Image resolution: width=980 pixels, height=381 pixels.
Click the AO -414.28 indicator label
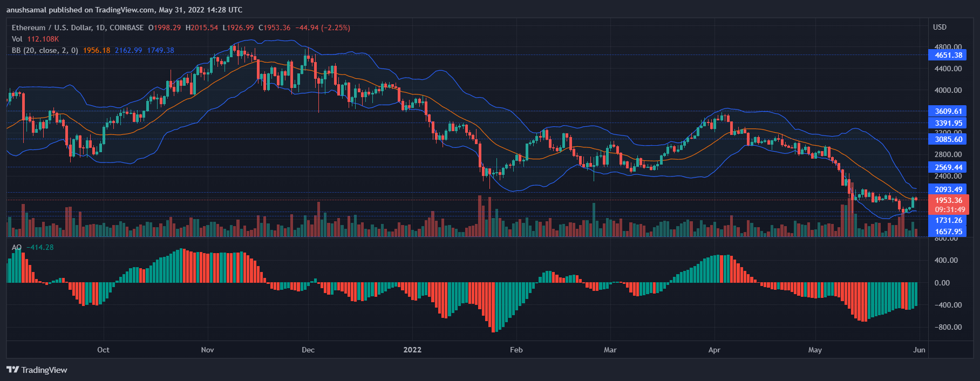tap(33, 247)
